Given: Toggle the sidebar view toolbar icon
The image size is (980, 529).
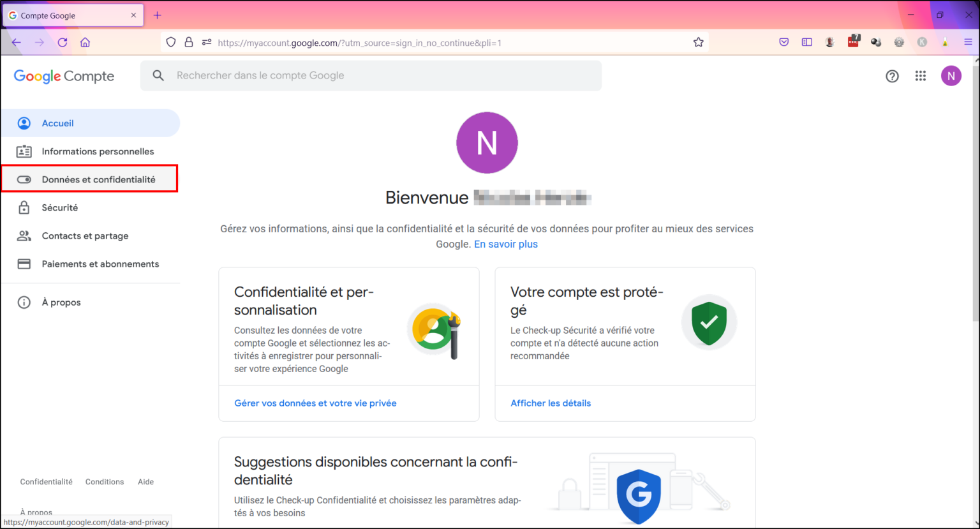Looking at the screenshot, I should 807,42.
